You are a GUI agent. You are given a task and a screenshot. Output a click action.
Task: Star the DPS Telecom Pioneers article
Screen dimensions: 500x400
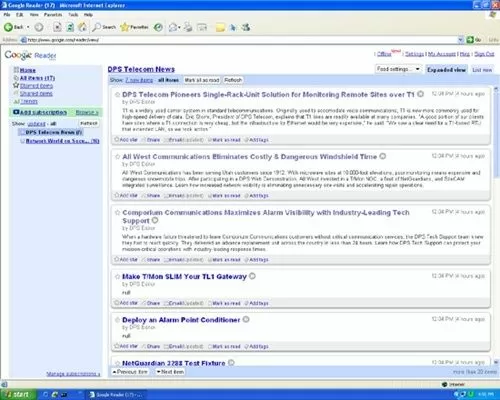point(117,95)
